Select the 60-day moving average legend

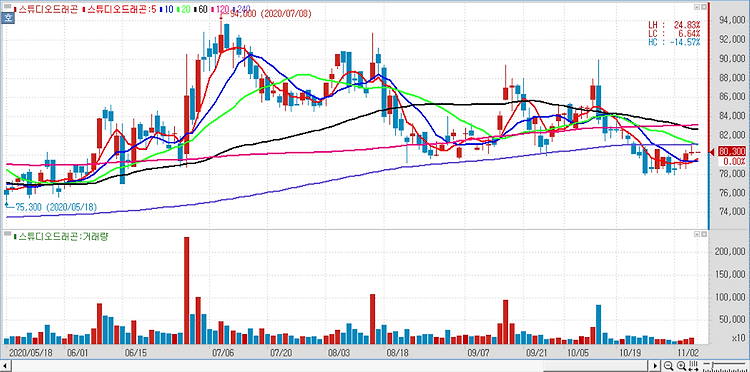(x=201, y=9)
